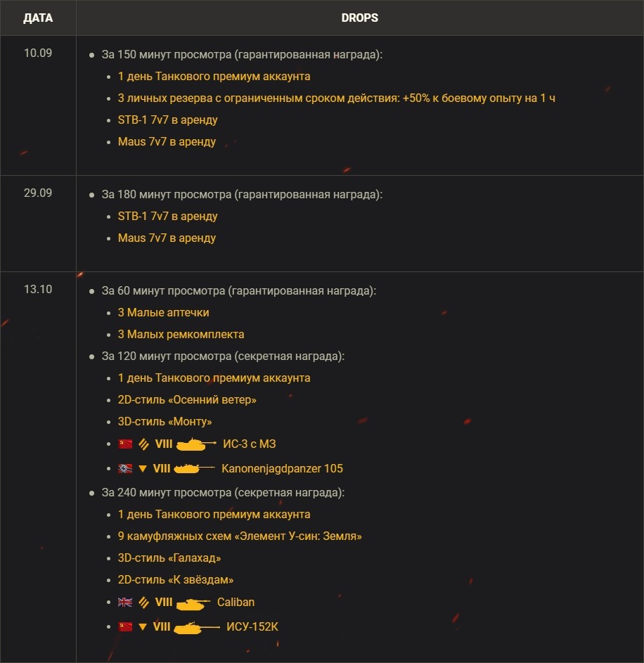
Task: Click the British flag beside Caliban
Action: click(x=125, y=602)
